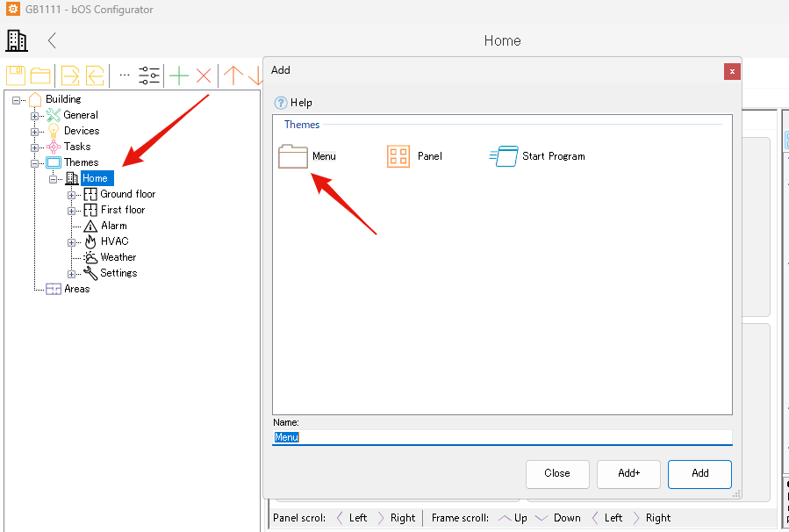Click the Save toolbar icon
The height and width of the screenshot is (532, 789).
coord(16,75)
